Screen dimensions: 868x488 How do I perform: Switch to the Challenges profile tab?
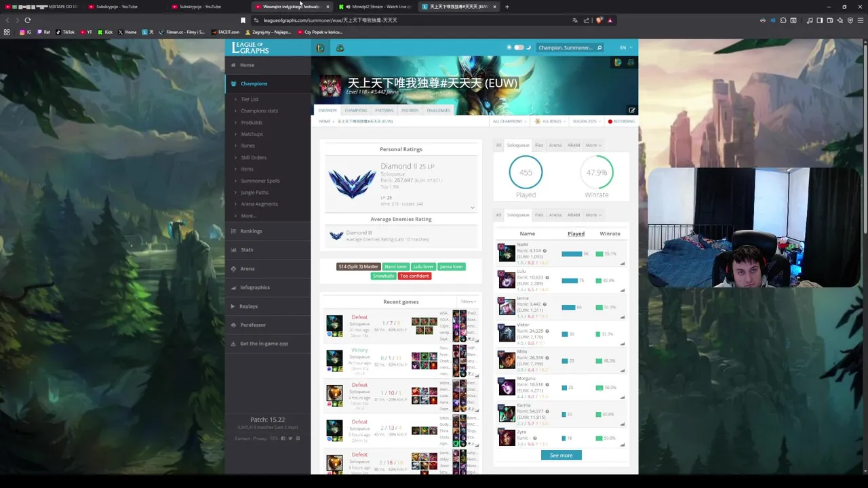pos(438,110)
